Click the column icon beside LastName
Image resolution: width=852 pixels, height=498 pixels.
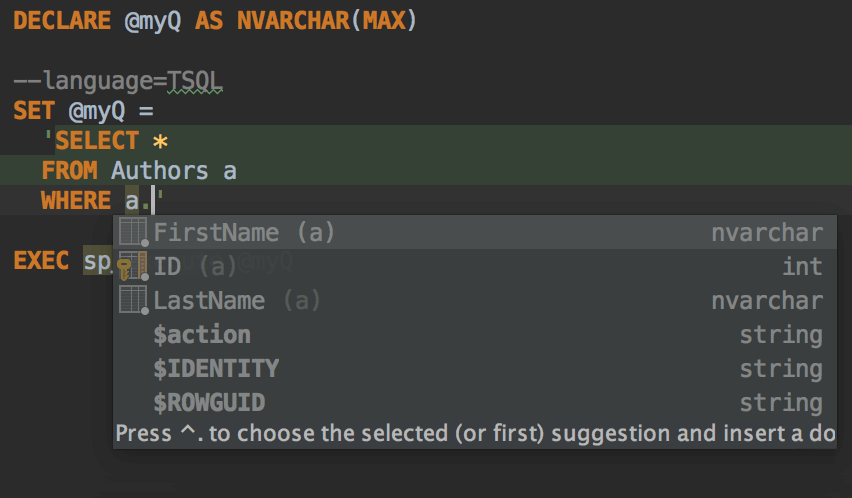134,300
